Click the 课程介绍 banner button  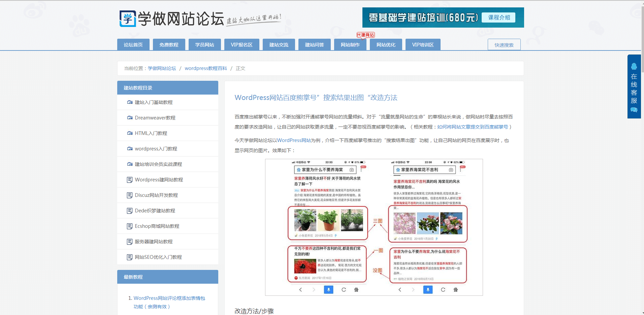click(x=499, y=17)
